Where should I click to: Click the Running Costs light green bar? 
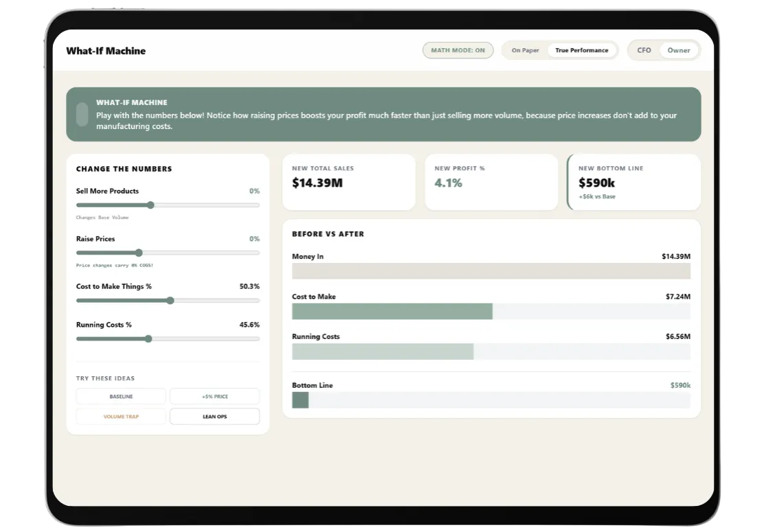tap(383, 351)
